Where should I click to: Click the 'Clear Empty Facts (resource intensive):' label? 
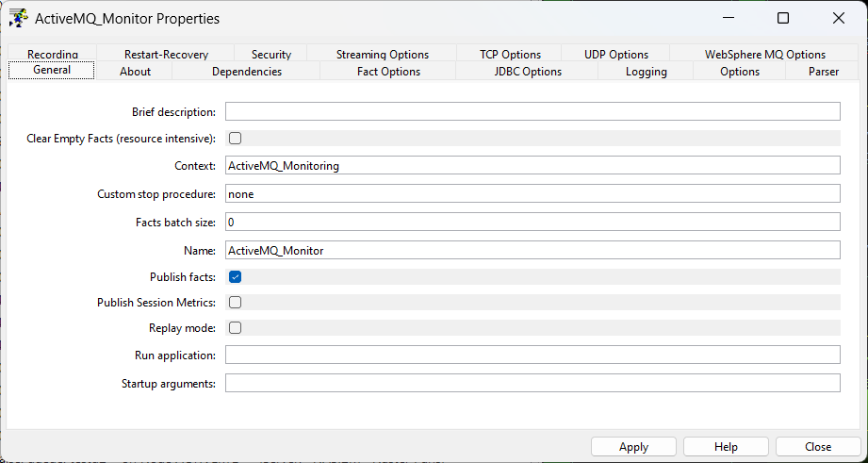(122, 139)
